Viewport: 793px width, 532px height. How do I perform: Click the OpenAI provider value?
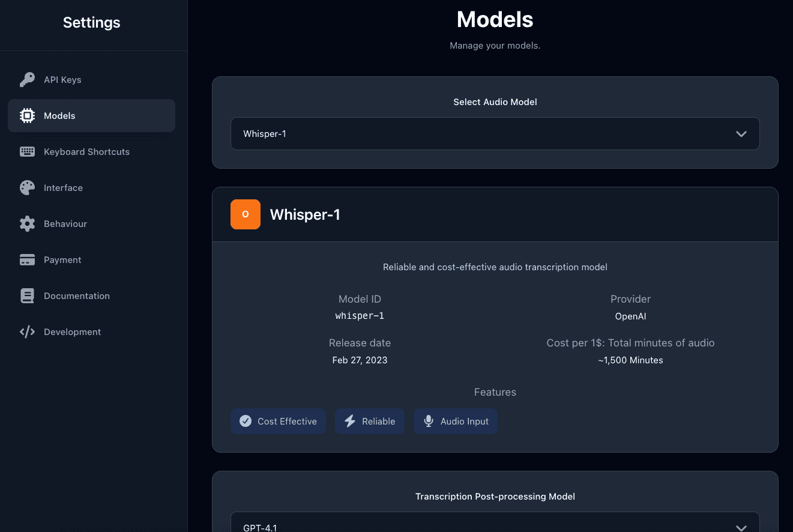pos(630,316)
